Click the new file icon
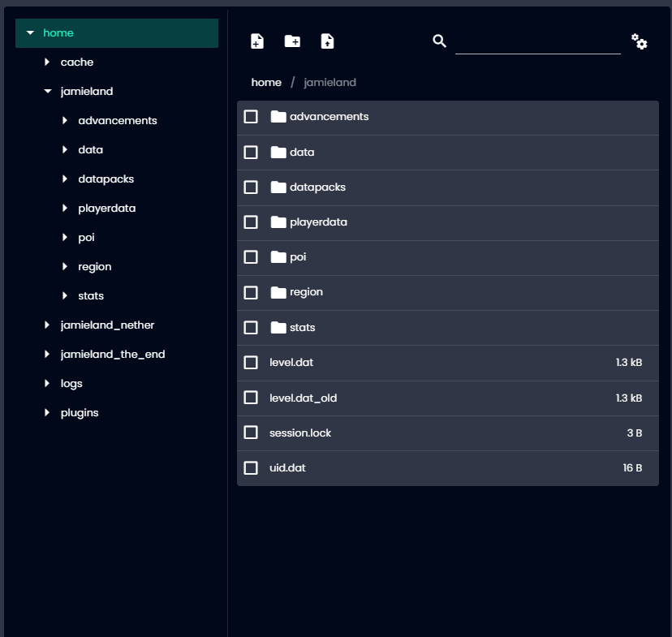Image resolution: width=672 pixels, height=637 pixels. (257, 41)
